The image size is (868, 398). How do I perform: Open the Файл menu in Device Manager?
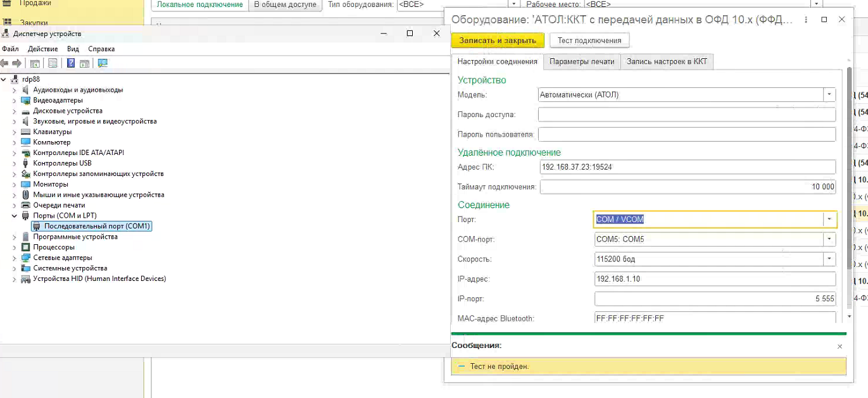pos(10,49)
